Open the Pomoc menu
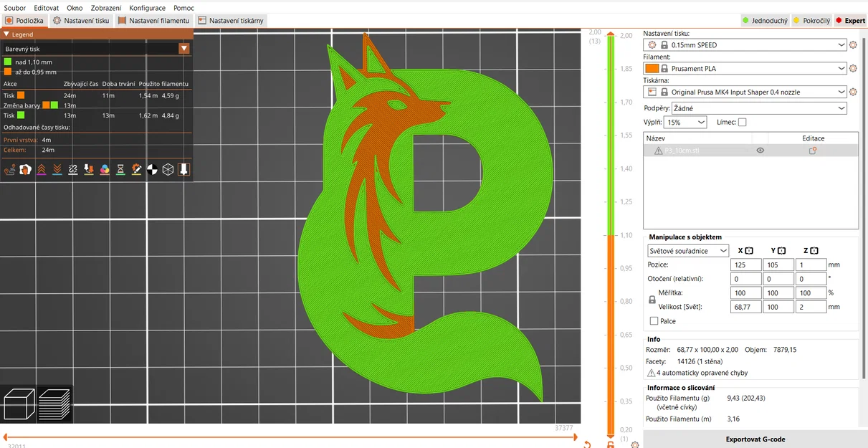Viewport: 868px width, 448px height. click(x=183, y=8)
